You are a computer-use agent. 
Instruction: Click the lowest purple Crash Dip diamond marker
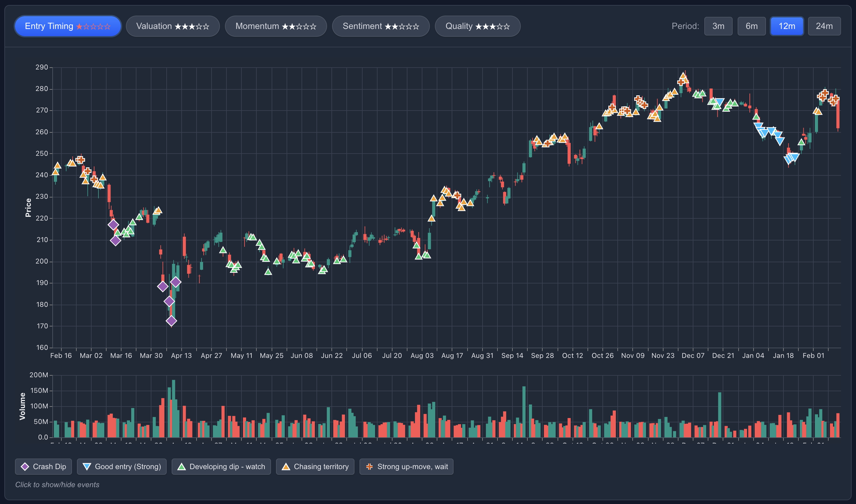click(171, 321)
